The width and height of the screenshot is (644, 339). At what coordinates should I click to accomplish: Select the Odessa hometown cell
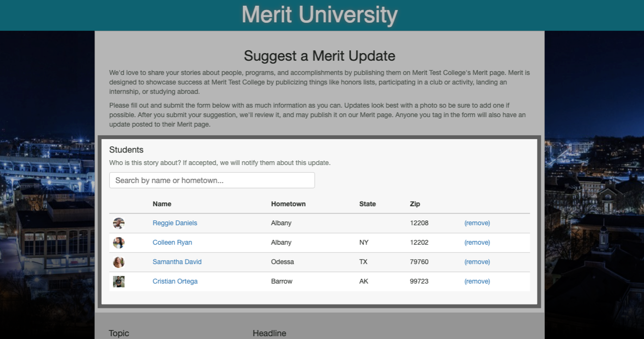click(x=283, y=262)
